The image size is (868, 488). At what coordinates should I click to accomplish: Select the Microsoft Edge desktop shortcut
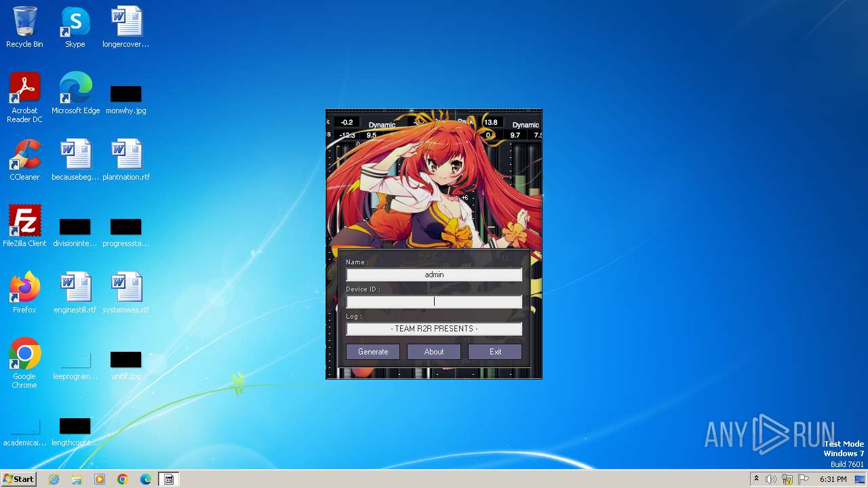(x=75, y=94)
